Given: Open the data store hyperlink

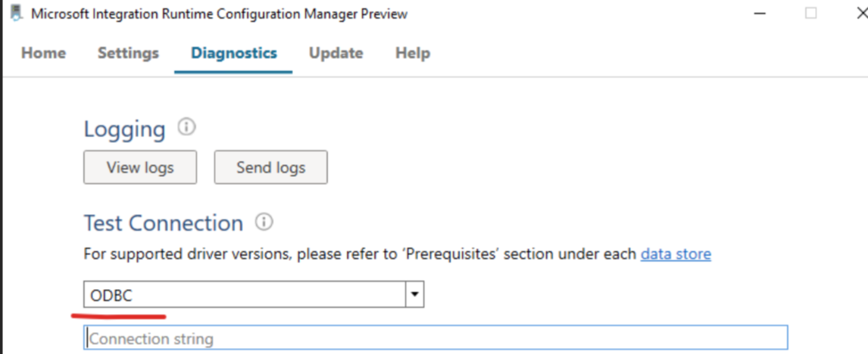Looking at the screenshot, I should [x=676, y=254].
